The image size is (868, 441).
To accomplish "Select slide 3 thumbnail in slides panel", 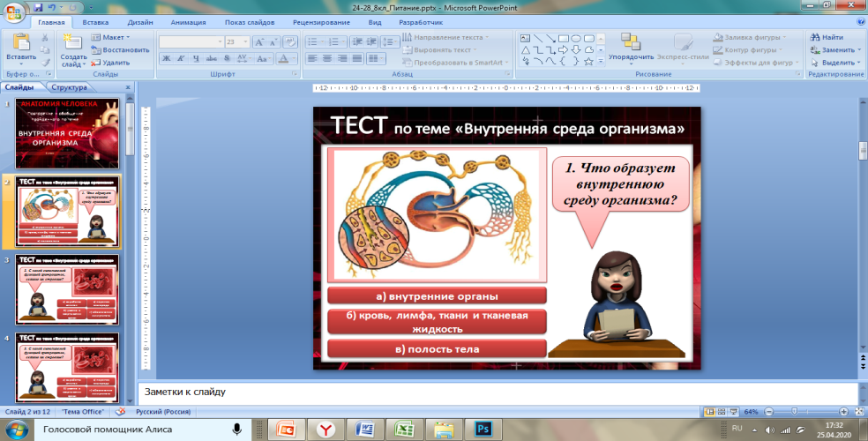I will [68, 290].
